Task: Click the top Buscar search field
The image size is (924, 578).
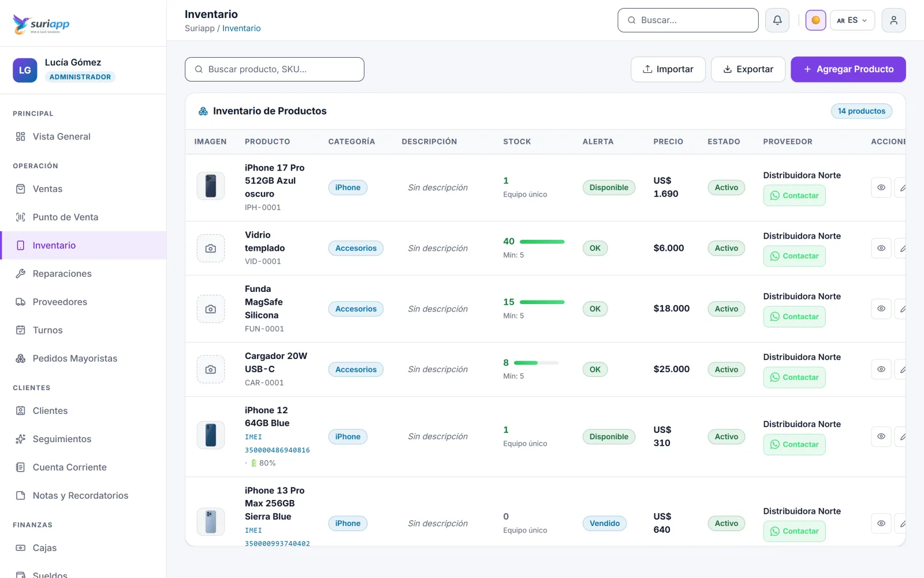Action: tap(688, 20)
